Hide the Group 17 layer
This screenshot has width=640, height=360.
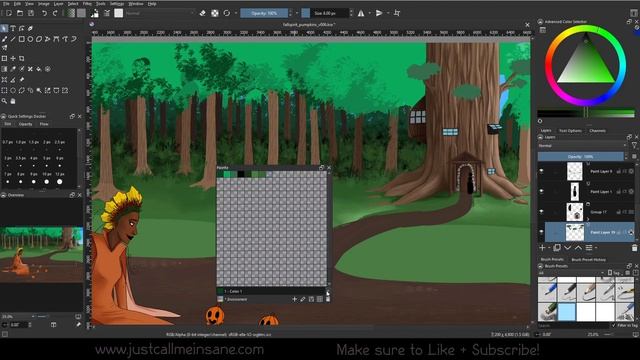(542, 212)
